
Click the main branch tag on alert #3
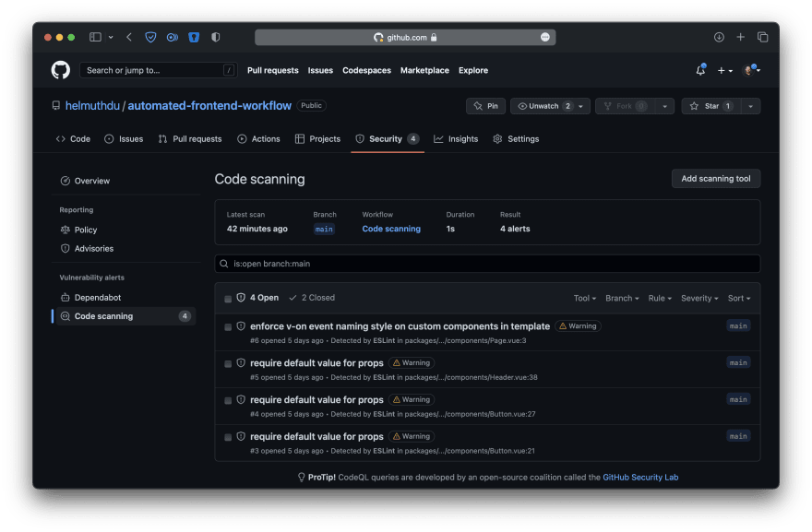[x=738, y=436]
